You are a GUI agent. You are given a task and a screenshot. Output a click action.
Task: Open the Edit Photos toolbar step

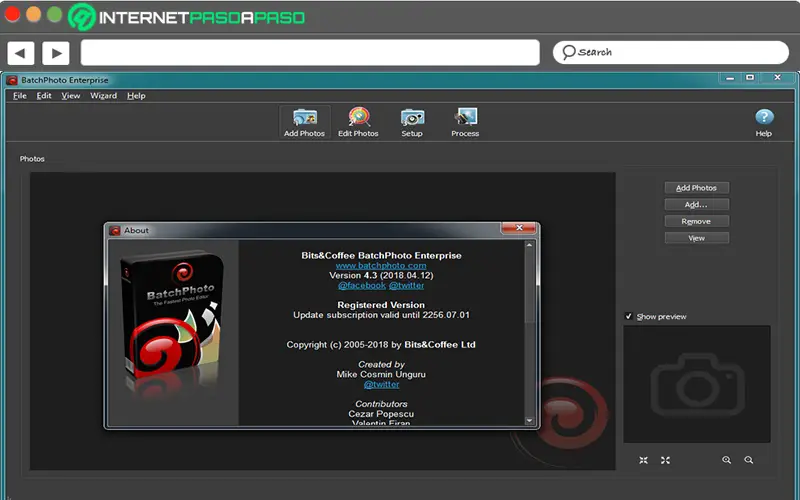point(358,122)
